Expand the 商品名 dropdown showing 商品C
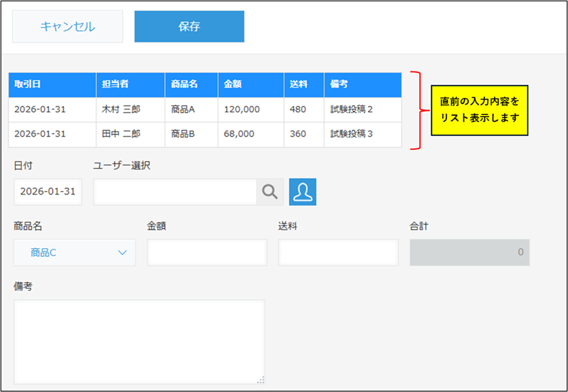The width and height of the screenshot is (568, 392). point(74,252)
